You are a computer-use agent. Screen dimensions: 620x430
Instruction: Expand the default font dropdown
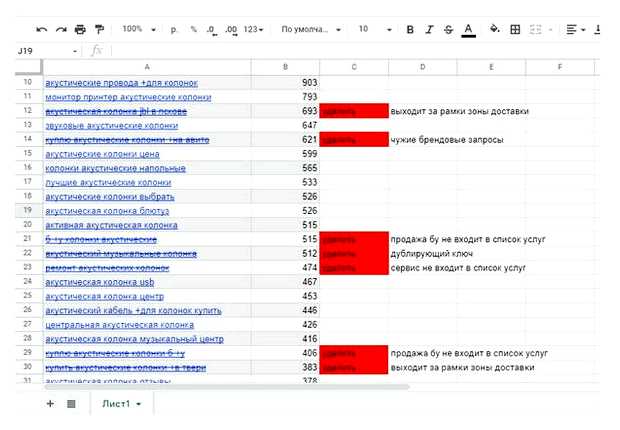pos(310,30)
